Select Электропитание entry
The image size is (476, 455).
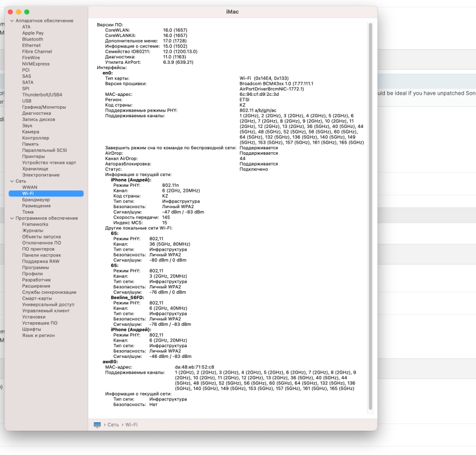click(x=41, y=175)
